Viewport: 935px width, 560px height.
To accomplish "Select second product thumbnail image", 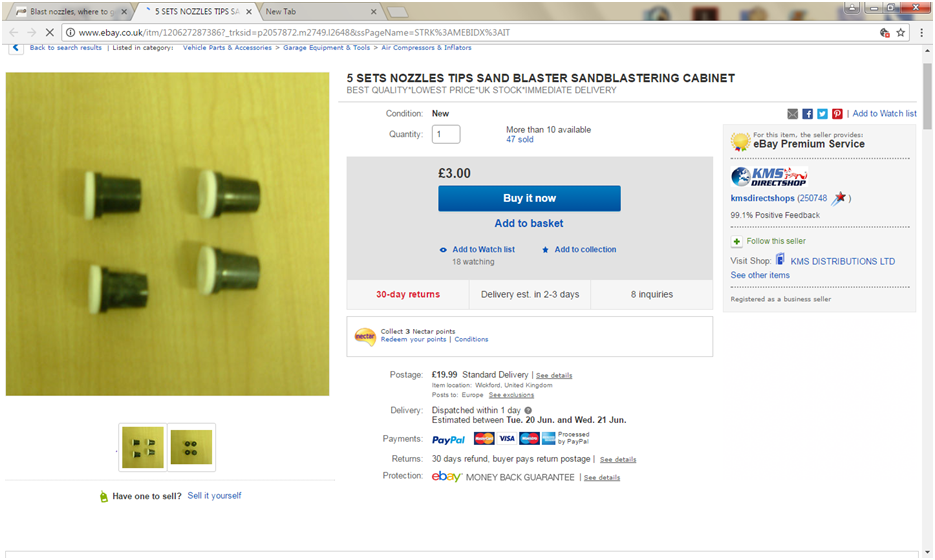I will coord(191,447).
